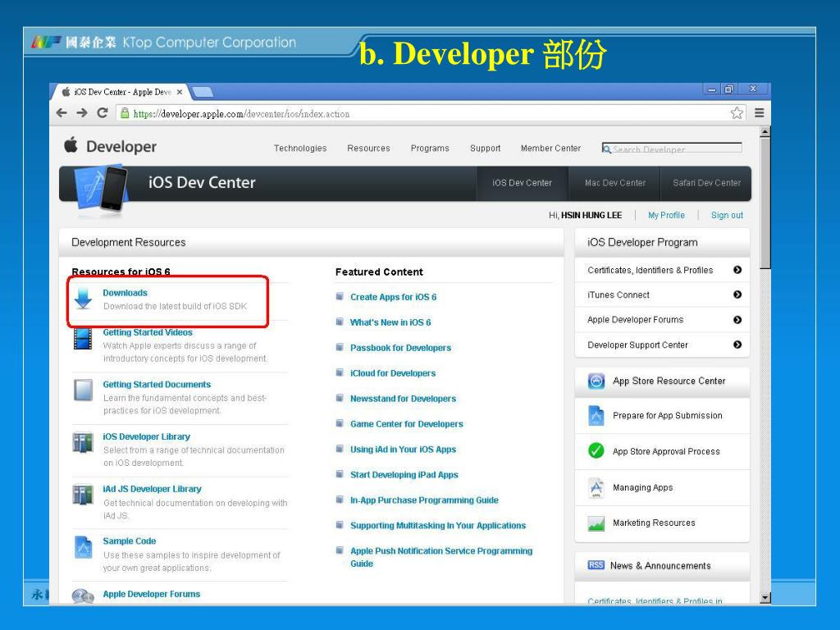Open the My Profile link
Viewport: 840px width, 630px height.
[666, 216]
